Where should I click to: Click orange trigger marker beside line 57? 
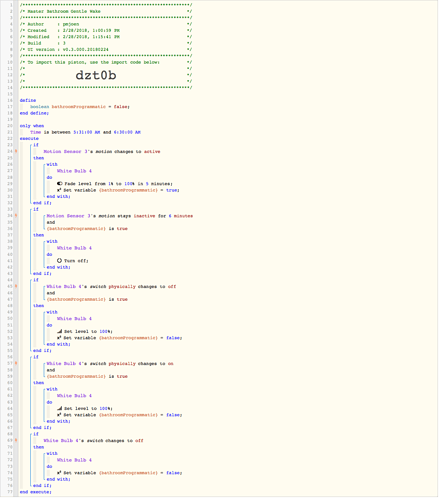click(16, 363)
